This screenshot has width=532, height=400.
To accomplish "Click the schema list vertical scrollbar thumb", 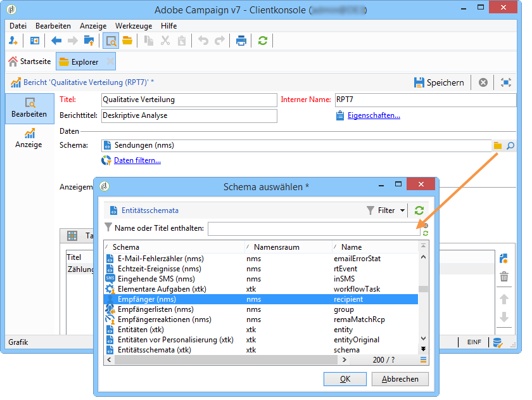I will pos(423,289).
